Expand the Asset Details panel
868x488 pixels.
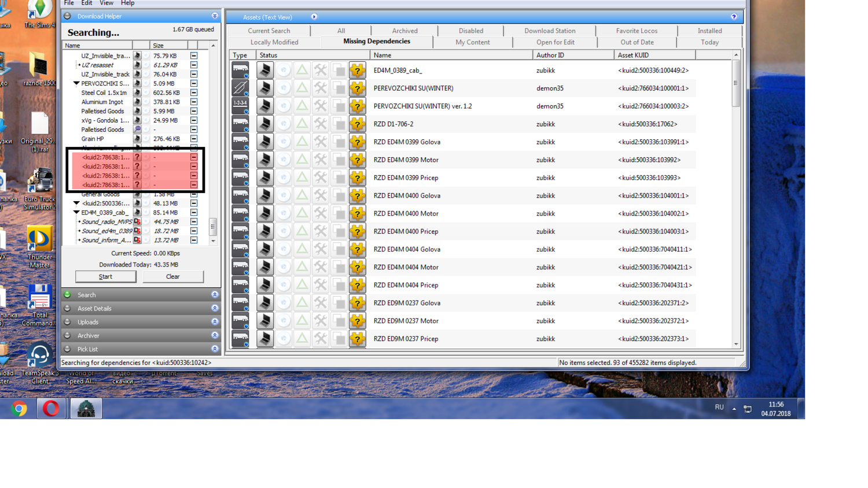coord(215,308)
